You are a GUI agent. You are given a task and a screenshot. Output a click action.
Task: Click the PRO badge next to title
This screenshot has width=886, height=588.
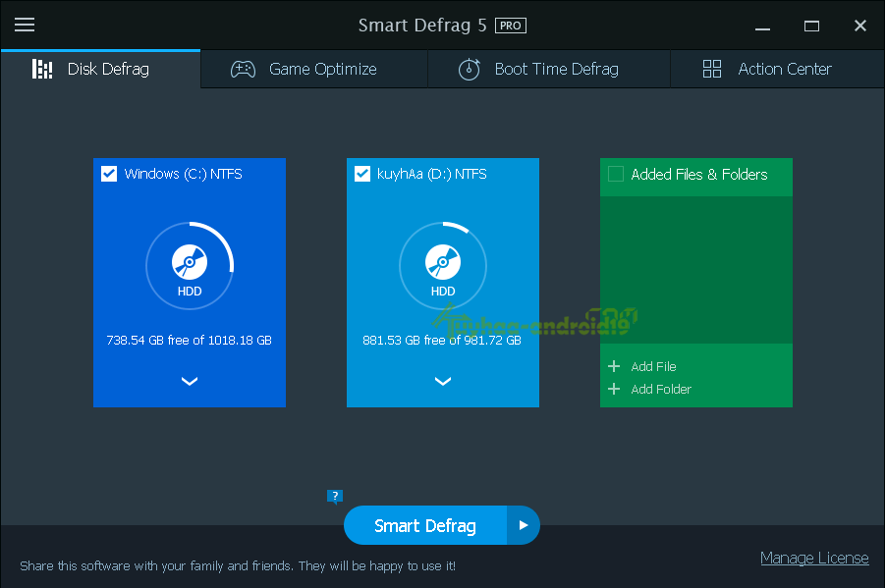tap(510, 26)
